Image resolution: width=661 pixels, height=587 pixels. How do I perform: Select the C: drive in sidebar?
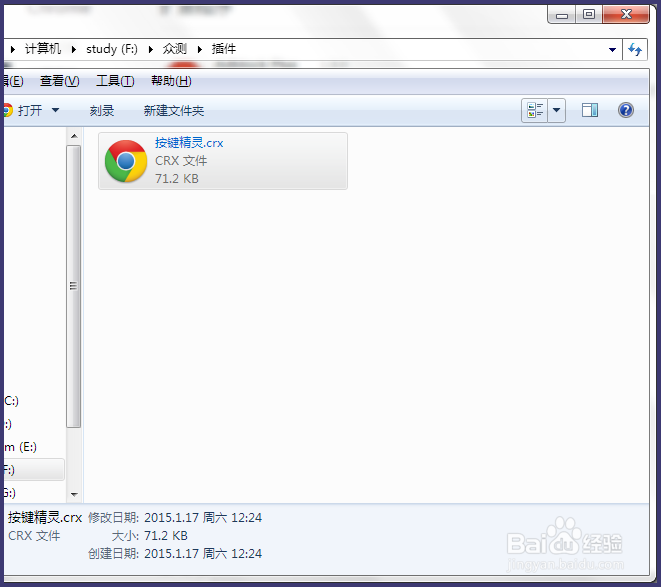(11, 401)
